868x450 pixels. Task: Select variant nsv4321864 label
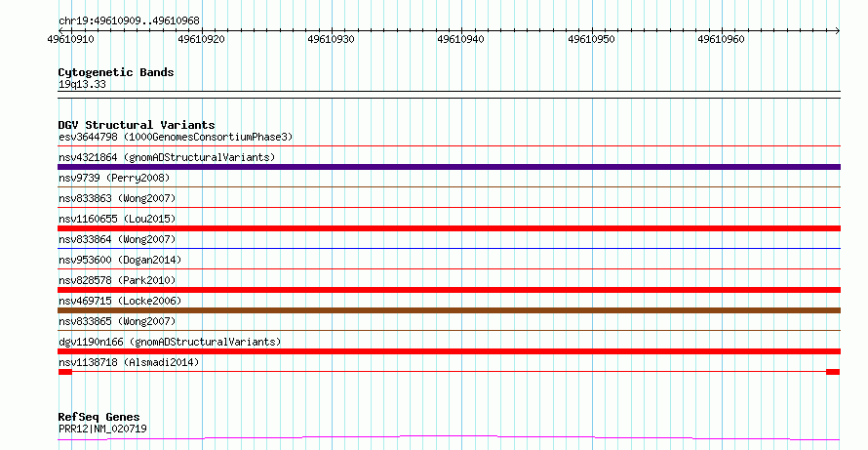coord(167,157)
